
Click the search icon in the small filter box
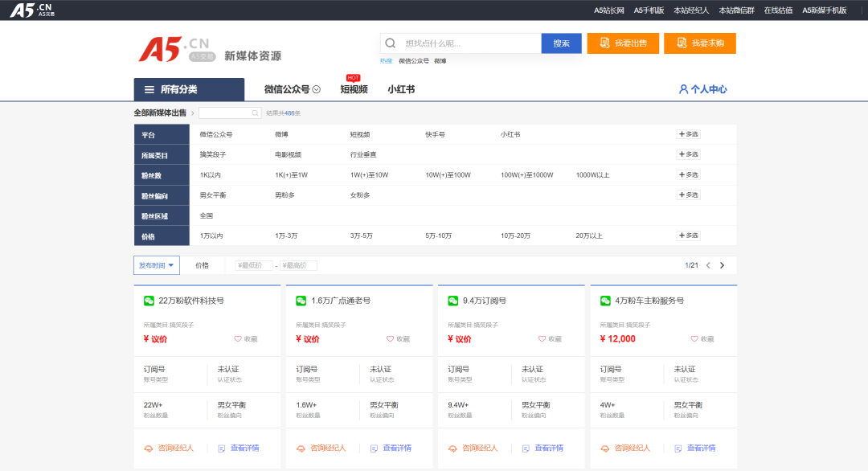pyautogui.click(x=256, y=113)
